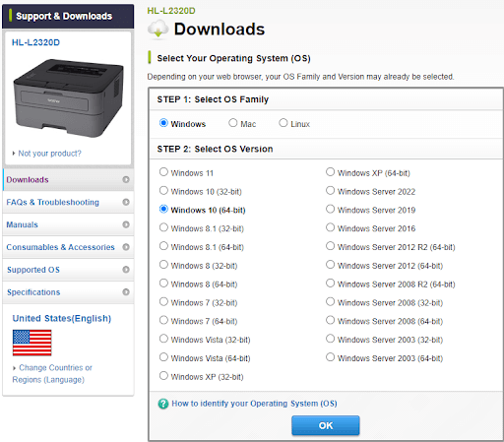
Task: Click the HL-L2320D printer product image
Action: tap(68, 97)
